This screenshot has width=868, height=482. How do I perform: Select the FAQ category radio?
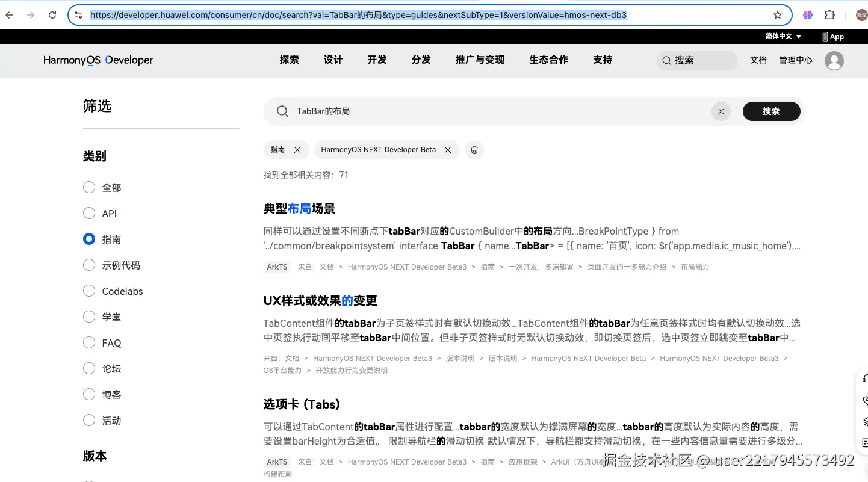tap(89, 342)
